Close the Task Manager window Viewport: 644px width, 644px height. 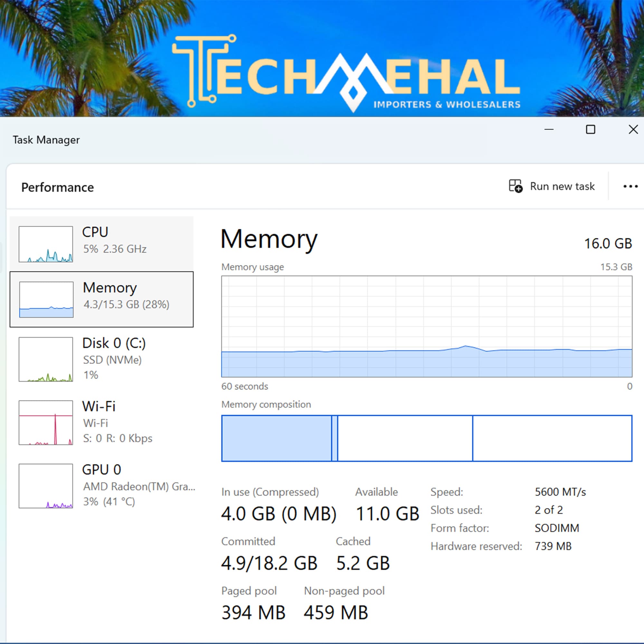click(633, 129)
